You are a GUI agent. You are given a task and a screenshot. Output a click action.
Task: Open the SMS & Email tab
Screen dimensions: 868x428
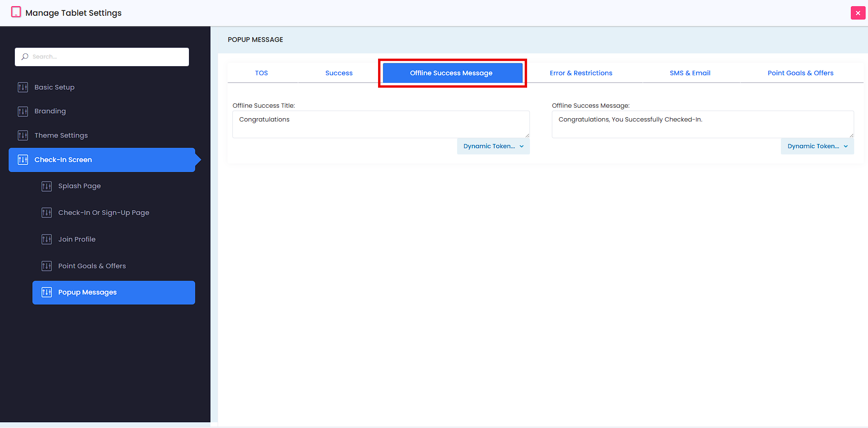coord(690,73)
